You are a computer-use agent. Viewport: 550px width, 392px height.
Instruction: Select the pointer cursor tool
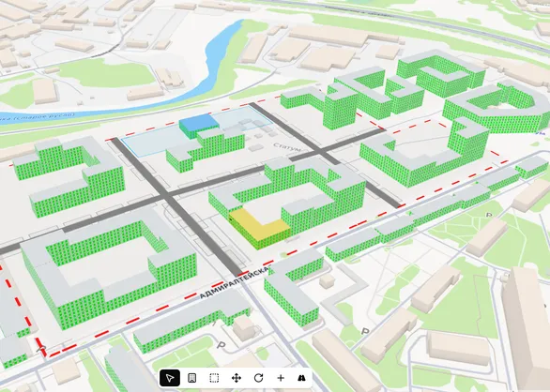[170, 378]
